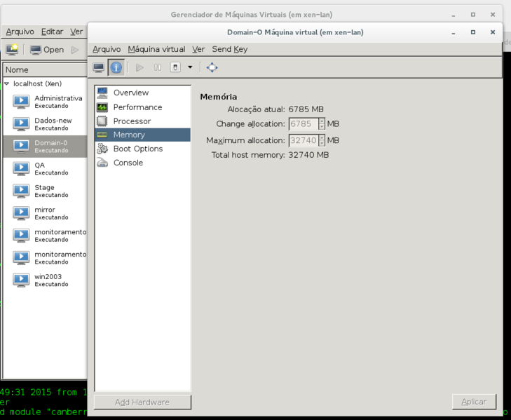This screenshot has width=511, height=420.
Task: Select Boot Options in the hardware list
Action: click(143, 149)
